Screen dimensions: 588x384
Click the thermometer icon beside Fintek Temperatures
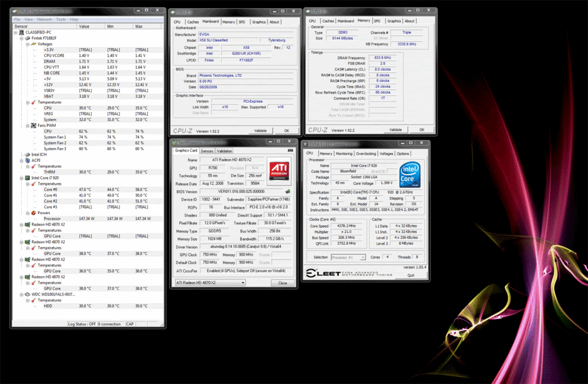tap(34, 102)
